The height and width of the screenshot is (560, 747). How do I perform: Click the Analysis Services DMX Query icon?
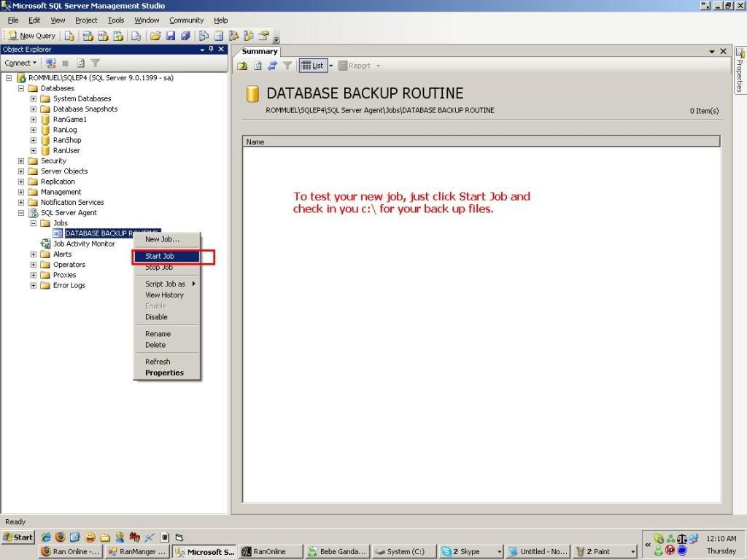(103, 36)
